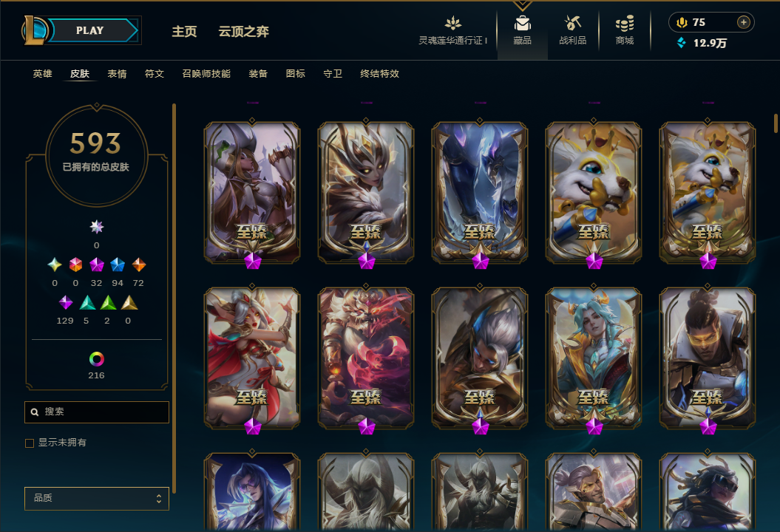
Task: Go to the 云顶之弈 page
Action: tap(244, 31)
